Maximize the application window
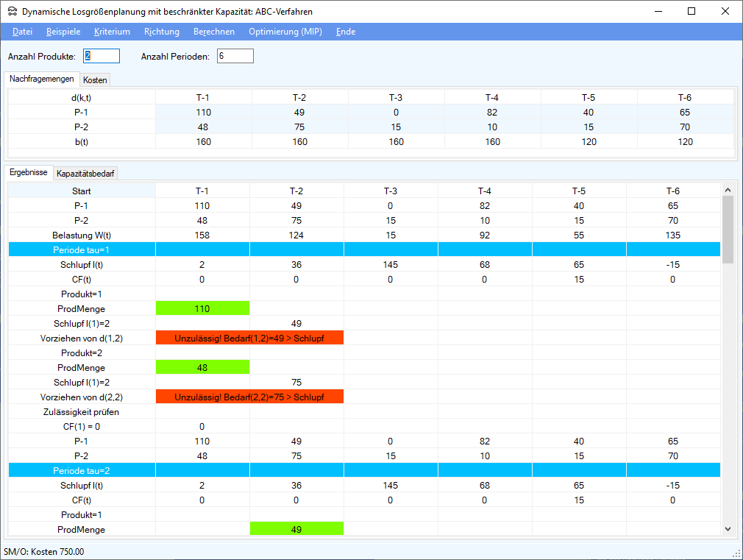 tap(692, 11)
